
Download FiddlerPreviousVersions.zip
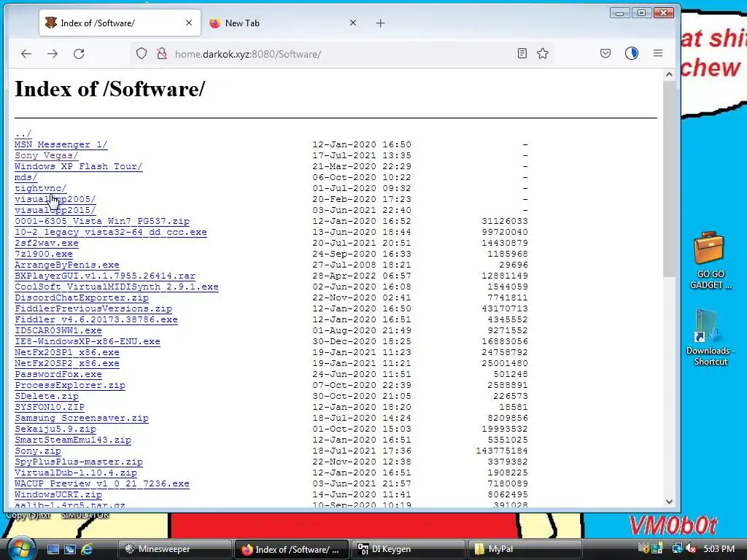pyautogui.click(x=93, y=308)
